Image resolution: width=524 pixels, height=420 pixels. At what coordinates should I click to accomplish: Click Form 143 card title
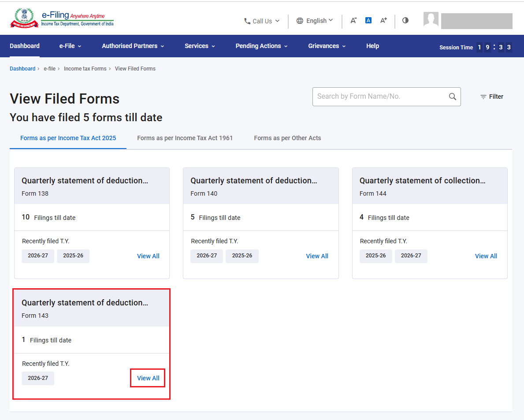85,302
